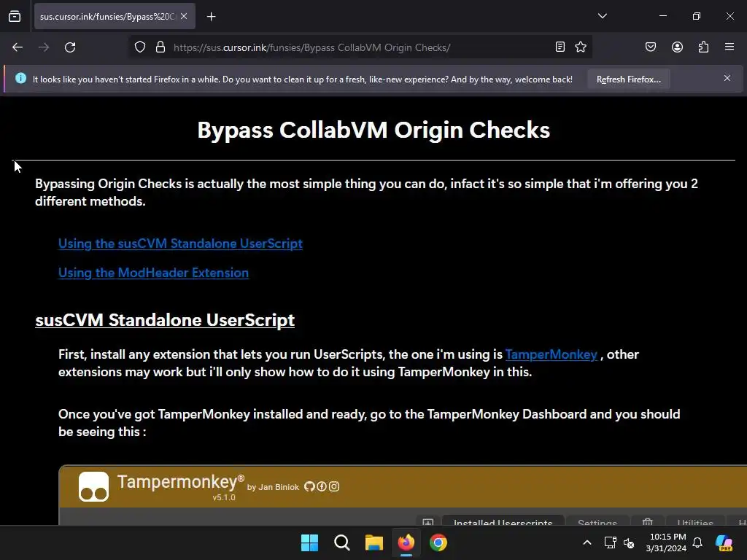The height and width of the screenshot is (560, 747).
Task: Show site security padlock details
Action: coord(160,47)
